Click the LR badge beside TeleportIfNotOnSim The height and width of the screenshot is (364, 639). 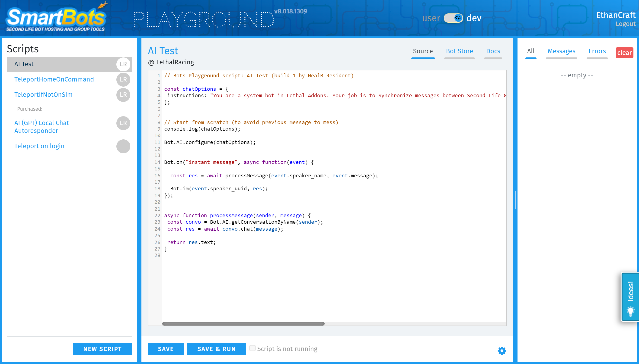click(123, 95)
